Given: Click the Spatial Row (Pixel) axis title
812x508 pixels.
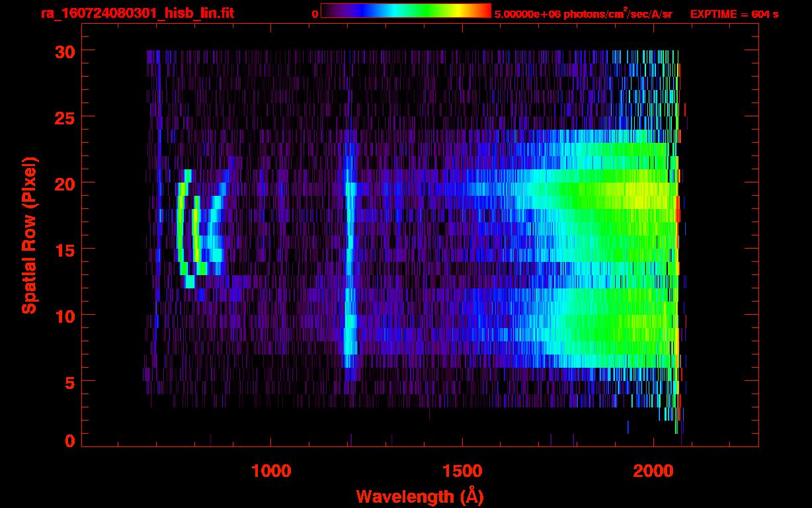Looking at the screenshot, I should coord(29,235).
